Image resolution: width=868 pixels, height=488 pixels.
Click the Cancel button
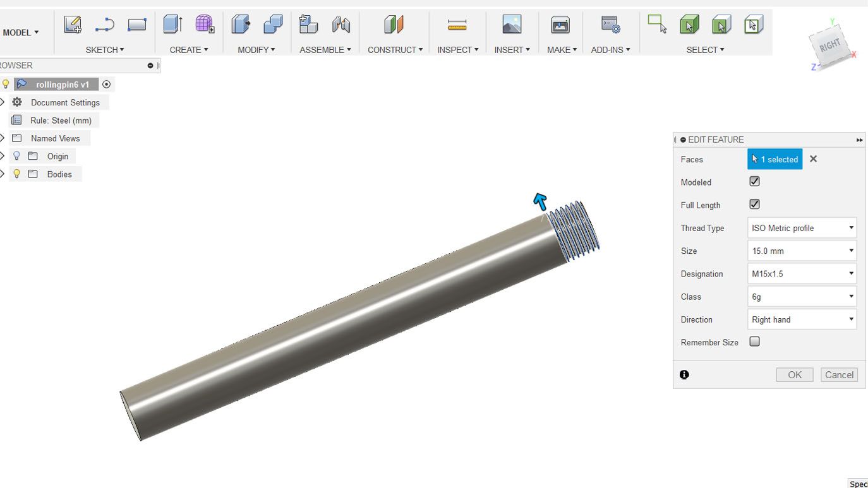[x=839, y=374]
